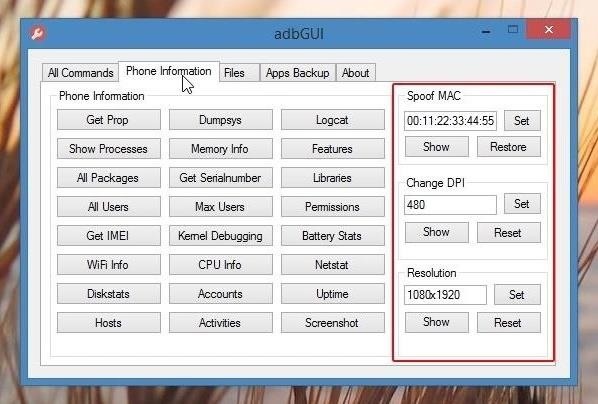Click the All Users button

click(x=109, y=207)
